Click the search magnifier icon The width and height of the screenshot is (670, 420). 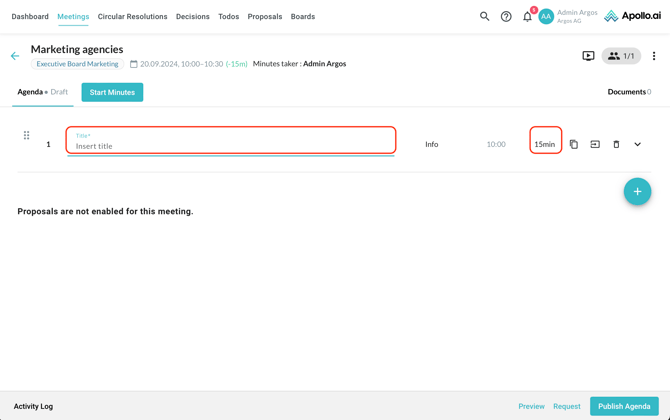click(x=485, y=16)
